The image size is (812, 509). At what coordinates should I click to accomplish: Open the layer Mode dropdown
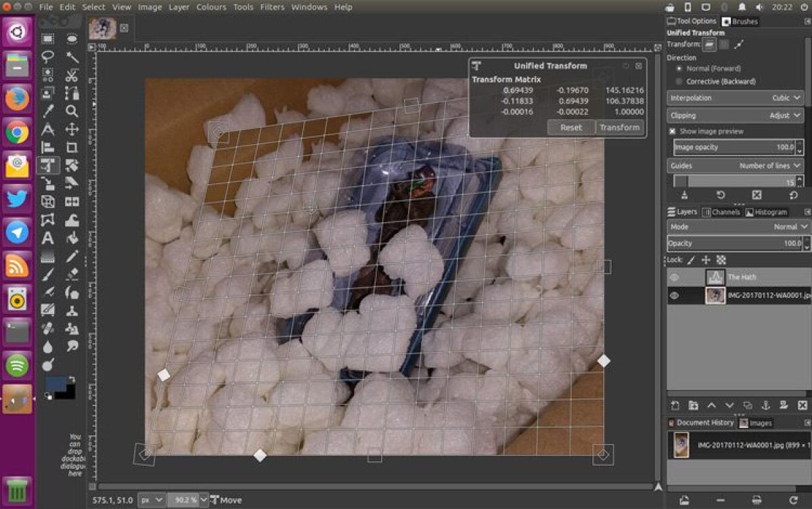coord(792,226)
